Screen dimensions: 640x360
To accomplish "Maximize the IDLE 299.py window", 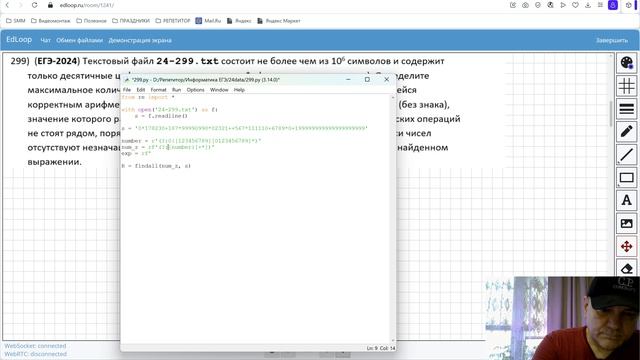I will [367, 80].
